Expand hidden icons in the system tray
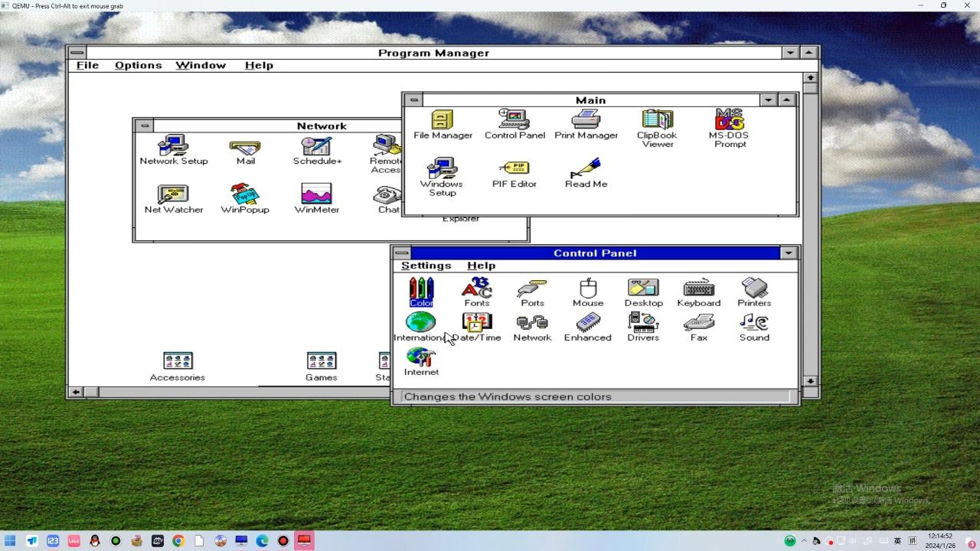 click(x=805, y=540)
